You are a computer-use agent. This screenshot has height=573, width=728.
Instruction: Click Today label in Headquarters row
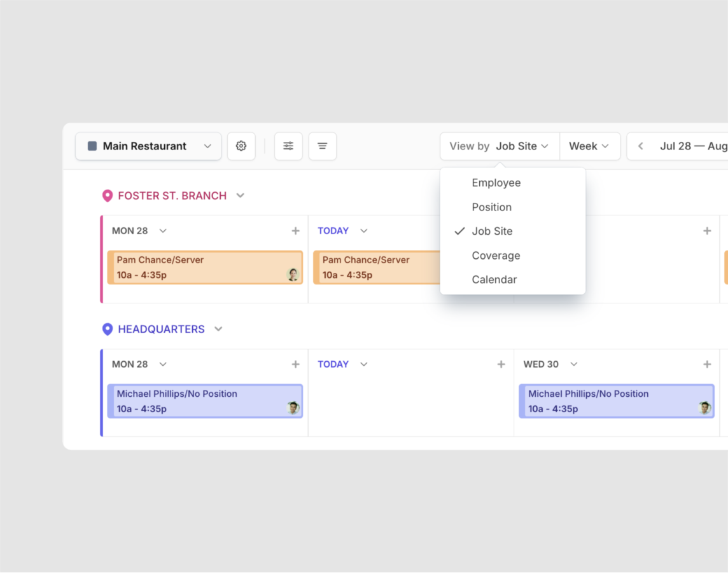pos(333,364)
